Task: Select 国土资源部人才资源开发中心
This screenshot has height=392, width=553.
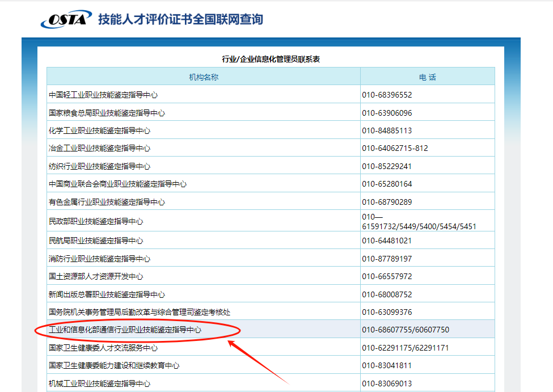Action: click(96, 276)
